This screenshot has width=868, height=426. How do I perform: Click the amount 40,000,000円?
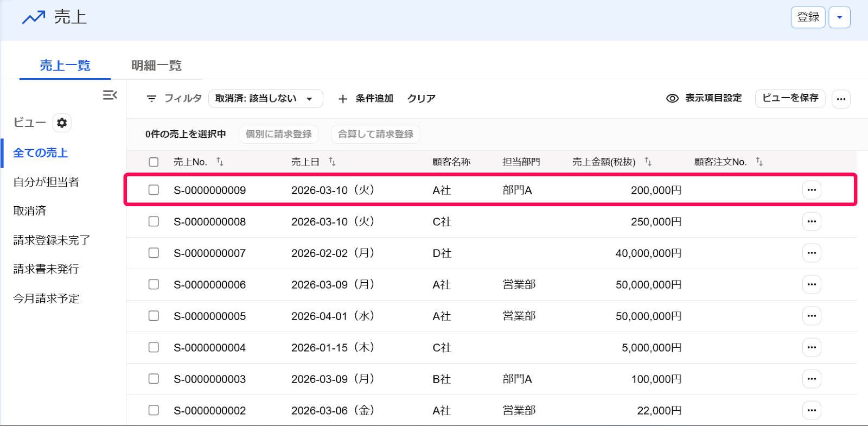(x=648, y=253)
